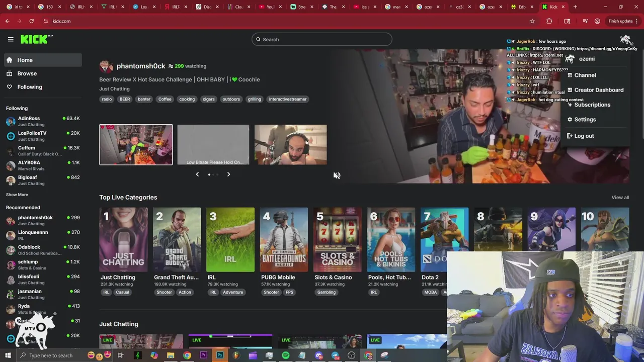Launch Premiere Pro from taskbar
This screenshot has height=362, width=644.
203,355
